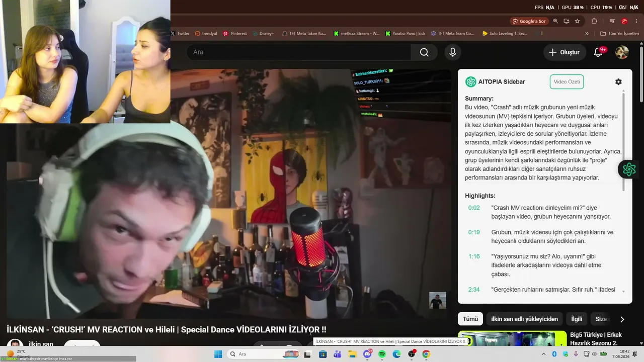644x362 pixels.
Task: Select the Tümü filter chip
Action: point(470,319)
